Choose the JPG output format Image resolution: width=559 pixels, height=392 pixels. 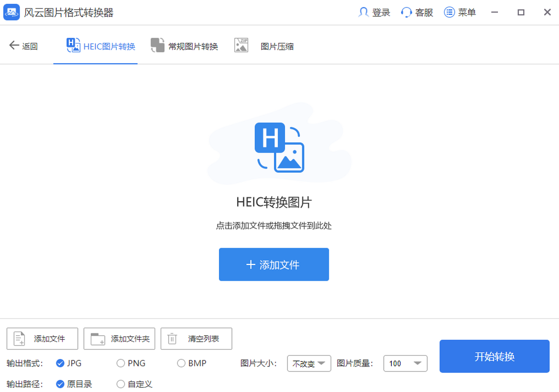coord(60,363)
